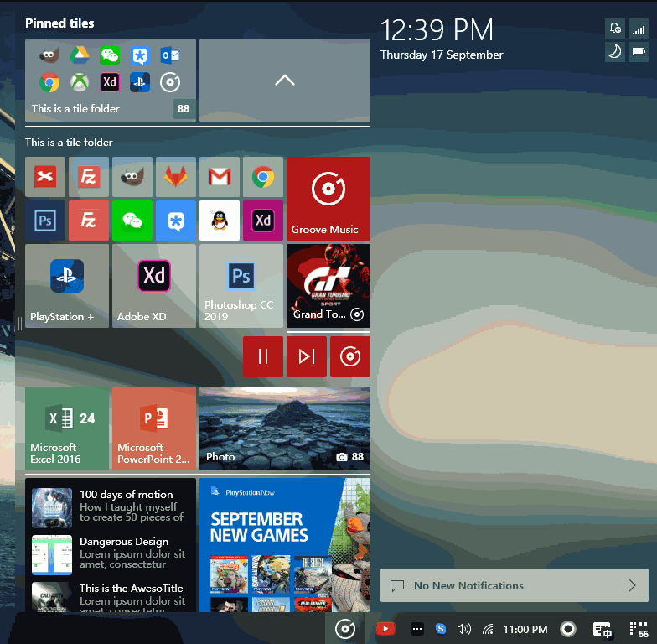Click the Groove Music taskbar icon
This screenshot has width=657, height=644.
(x=345, y=629)
